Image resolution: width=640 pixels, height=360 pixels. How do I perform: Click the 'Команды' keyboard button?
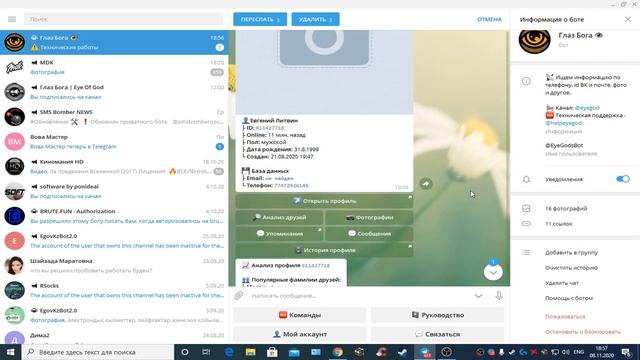(x=300, y=315)
